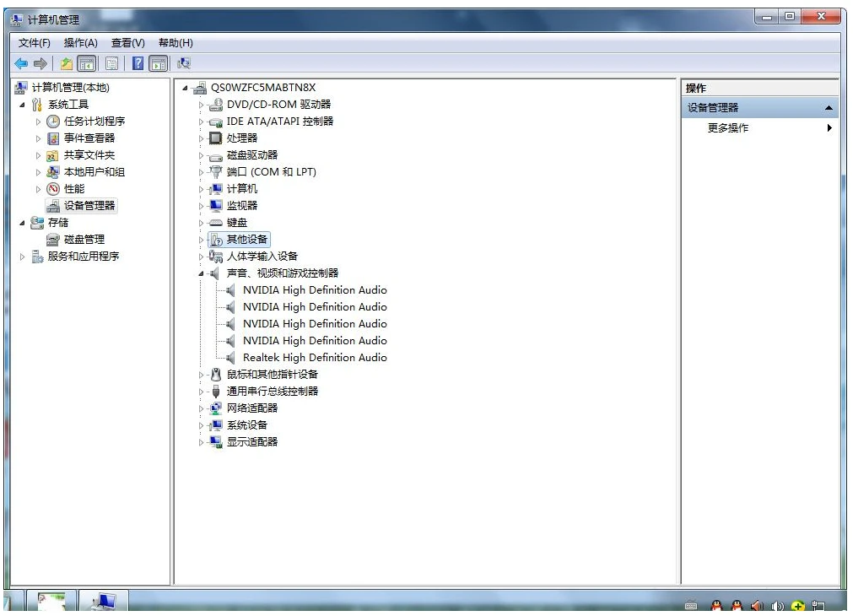Click the Forward arrow in toolbar
The image size is (853, 616).
40,63
